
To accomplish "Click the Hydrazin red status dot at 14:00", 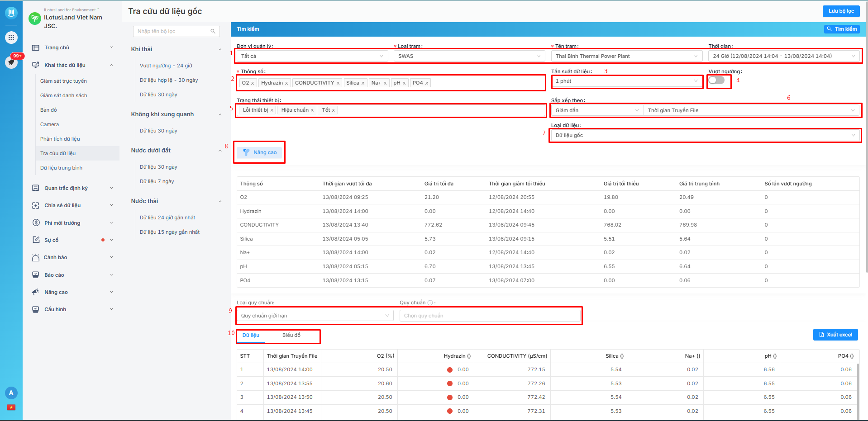I will [450, 370].
